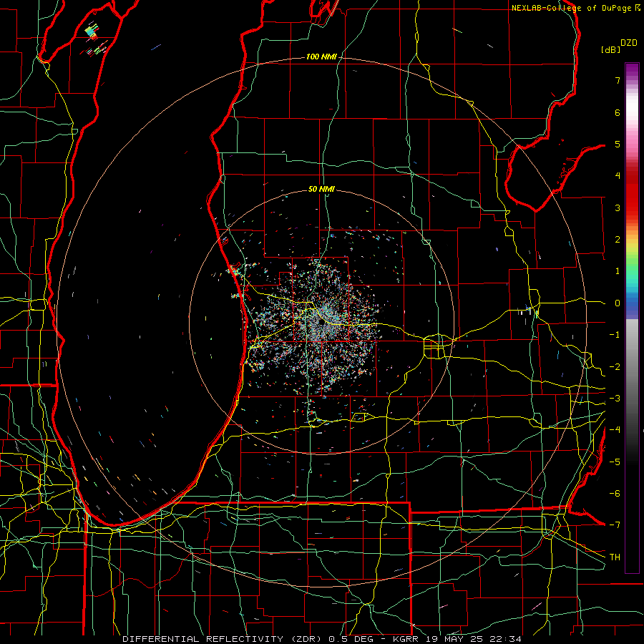Click the '22:34' timestamp text
This screenshot has width=644, height=644.
tap(504, 639)
